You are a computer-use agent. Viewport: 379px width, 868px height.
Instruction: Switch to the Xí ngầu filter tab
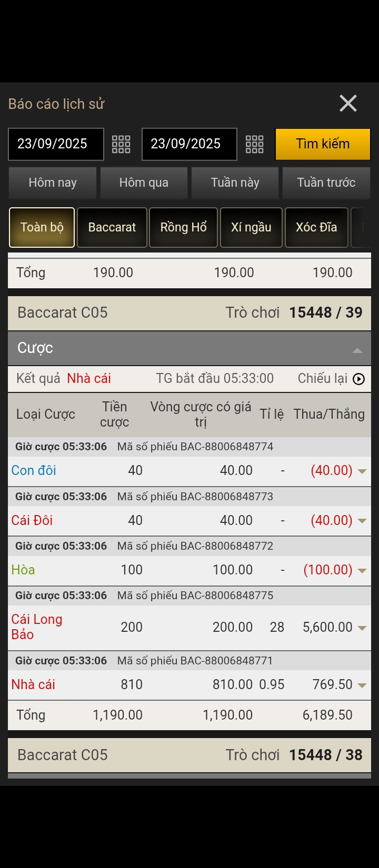pos(251,227)
